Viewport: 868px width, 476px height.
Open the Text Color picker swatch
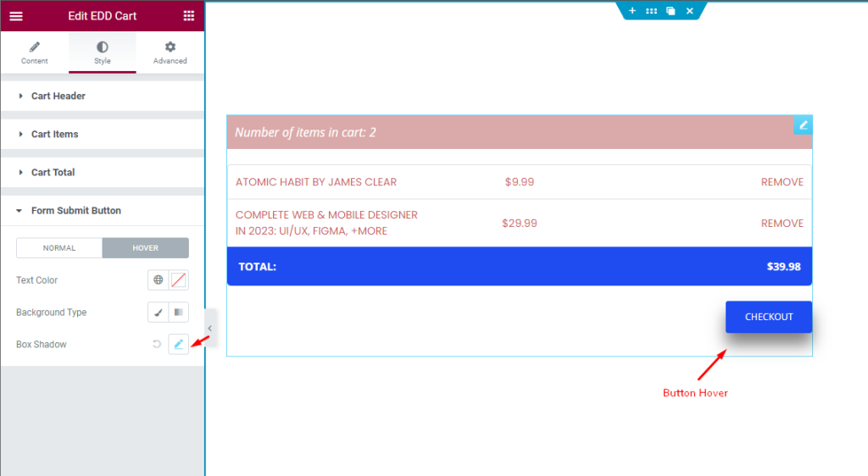point(178,280)
